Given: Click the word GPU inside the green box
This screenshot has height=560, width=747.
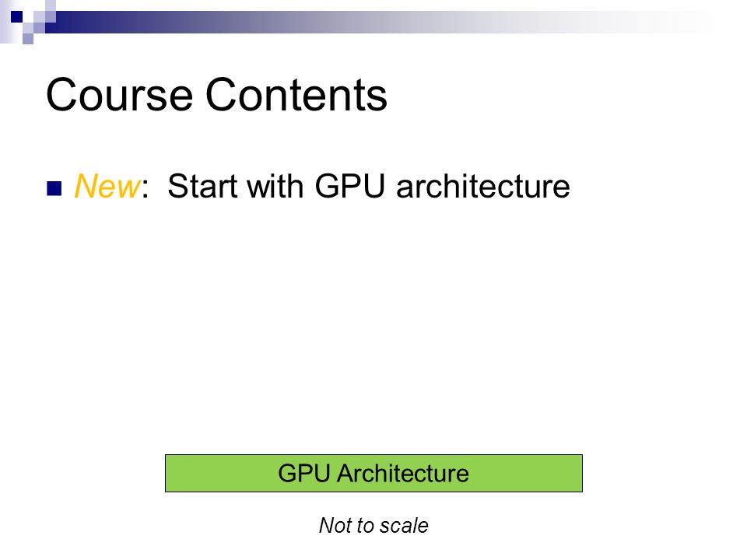Looking at the screenshot, I should point(304,473).
